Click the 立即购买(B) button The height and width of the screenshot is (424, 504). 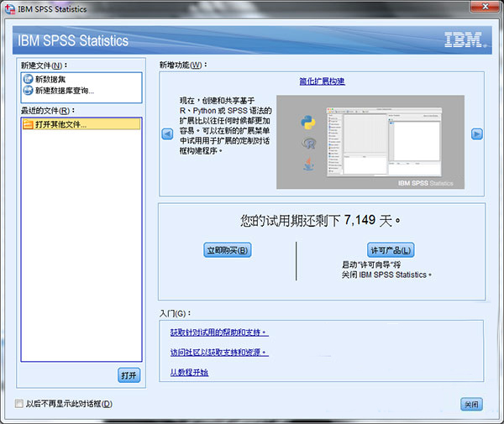(228, 250)
